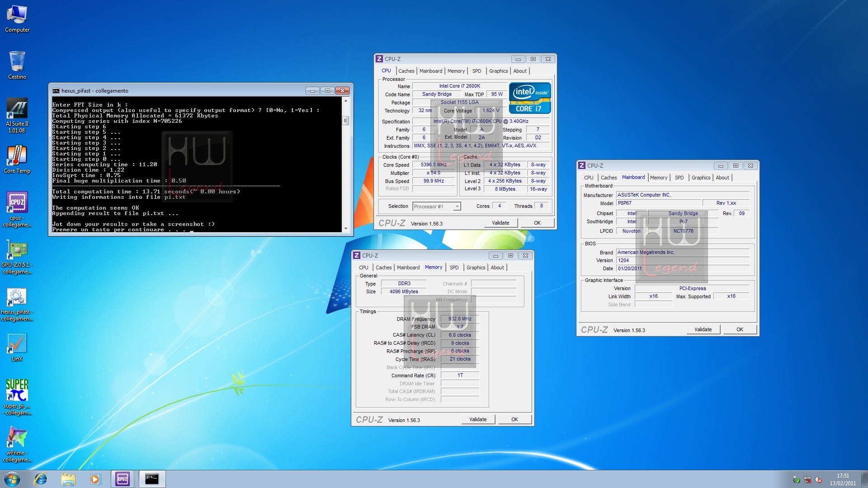Switch to command prompt taskbar button
868x488 pixels.
pyautogui.click(x=152, y=479)
